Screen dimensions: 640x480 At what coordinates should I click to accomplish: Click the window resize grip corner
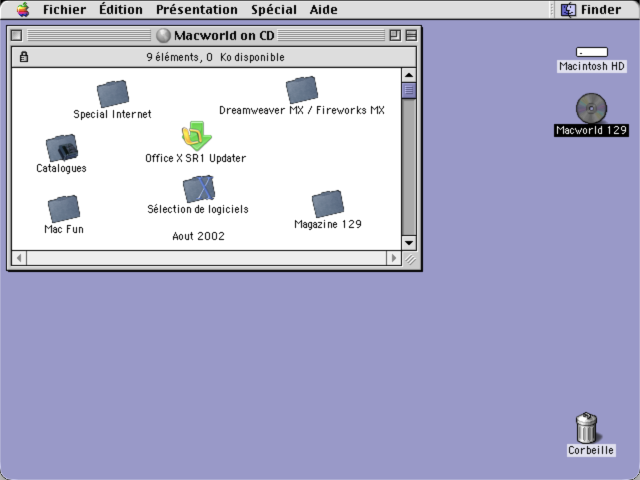(410, 258)
